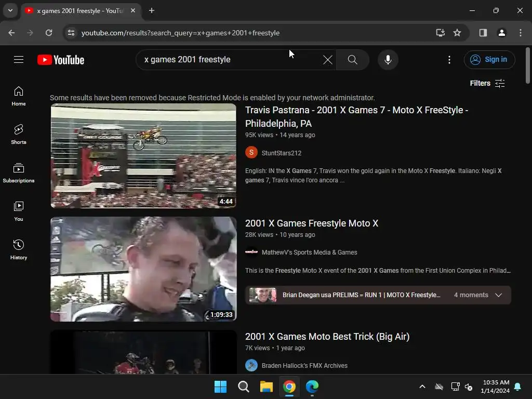Open Shorts in the sidebar

(x=19, y=135)
